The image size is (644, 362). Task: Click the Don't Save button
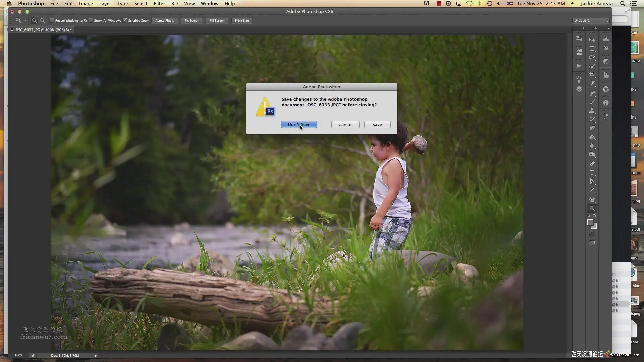click(299, 124)
